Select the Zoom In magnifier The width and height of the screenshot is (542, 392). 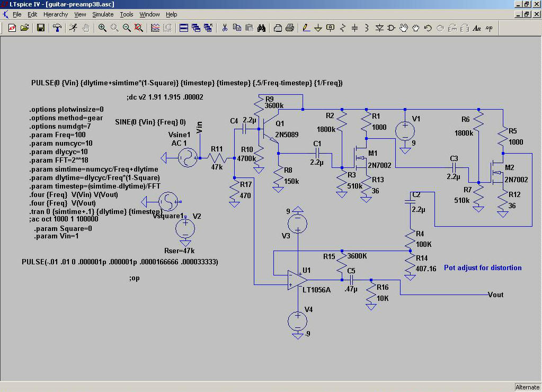102,28
